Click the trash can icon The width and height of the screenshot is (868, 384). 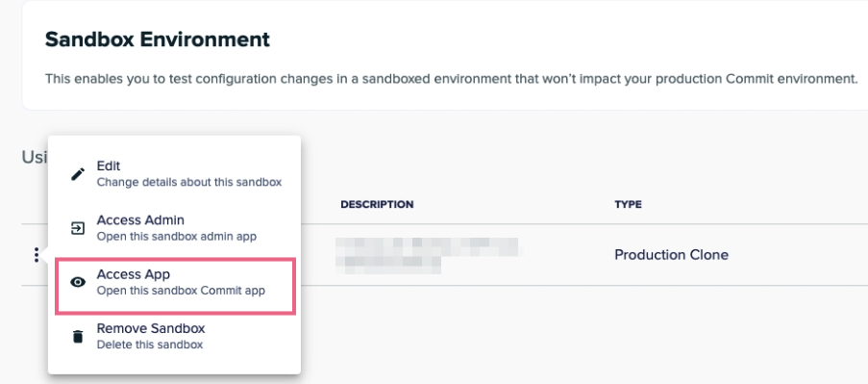point(78,336)
